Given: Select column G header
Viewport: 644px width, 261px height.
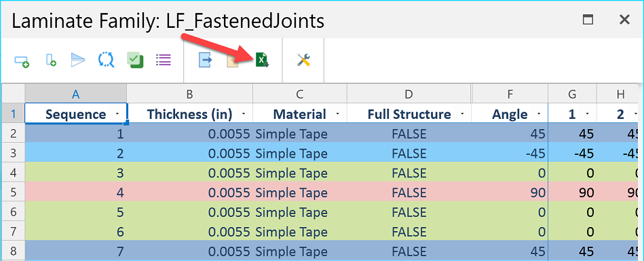Looking at the screenshot, I should 572,94.
